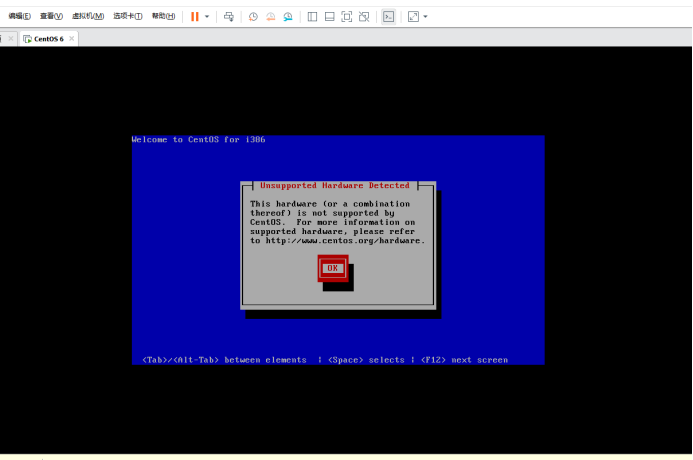
Task: Close the partially hidden left tab
Action: (x=11, y=39)
